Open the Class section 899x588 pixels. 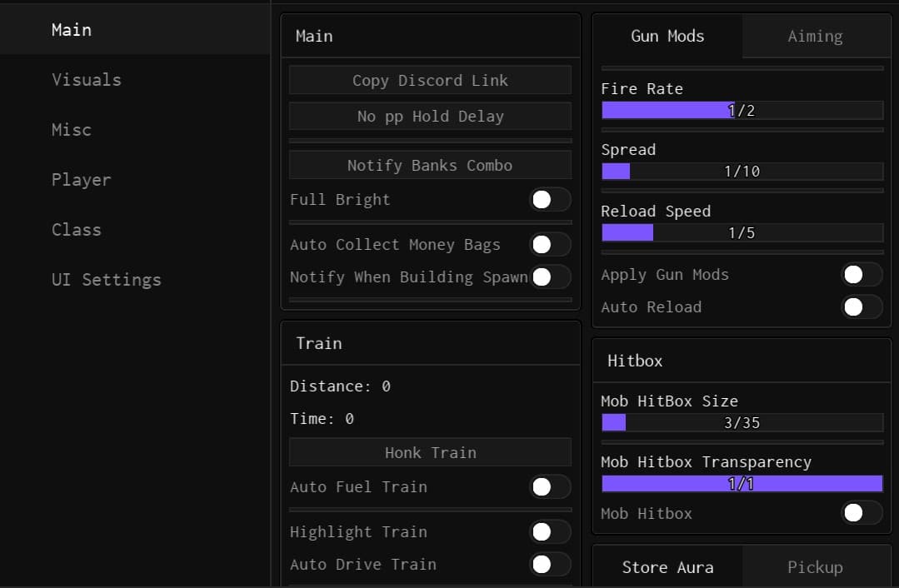point(76,229)
